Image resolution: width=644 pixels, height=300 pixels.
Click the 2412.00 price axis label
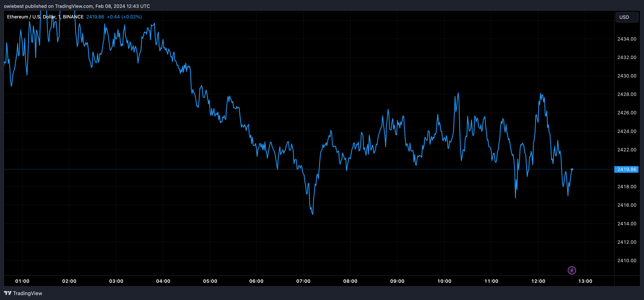click(x=627, y=242)
